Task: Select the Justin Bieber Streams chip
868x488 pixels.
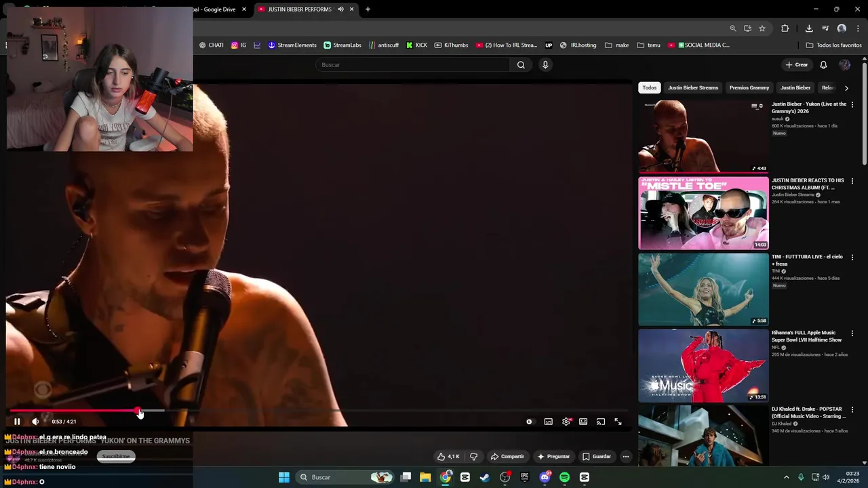Action: (693, 87)
